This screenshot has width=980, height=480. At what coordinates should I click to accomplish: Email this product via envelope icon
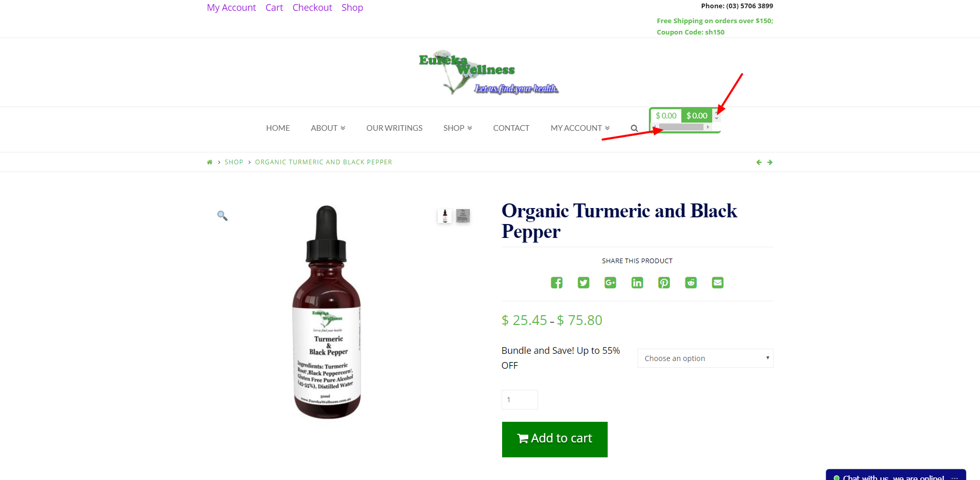(717, 283)
